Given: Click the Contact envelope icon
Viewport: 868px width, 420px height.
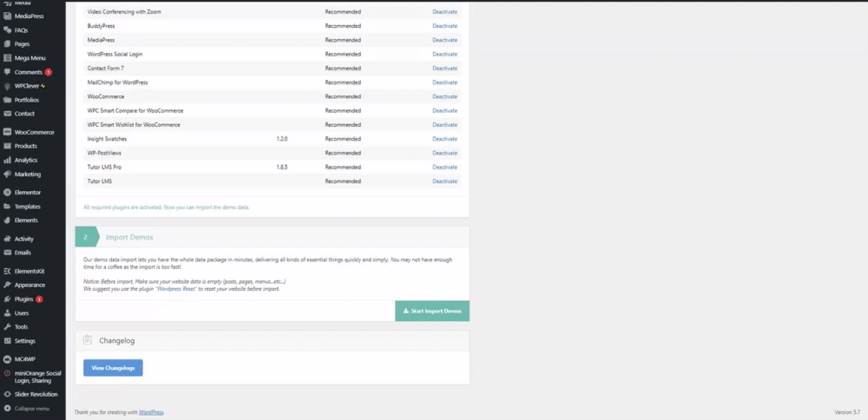Looking at the screenshot, I should pos(7,114).
